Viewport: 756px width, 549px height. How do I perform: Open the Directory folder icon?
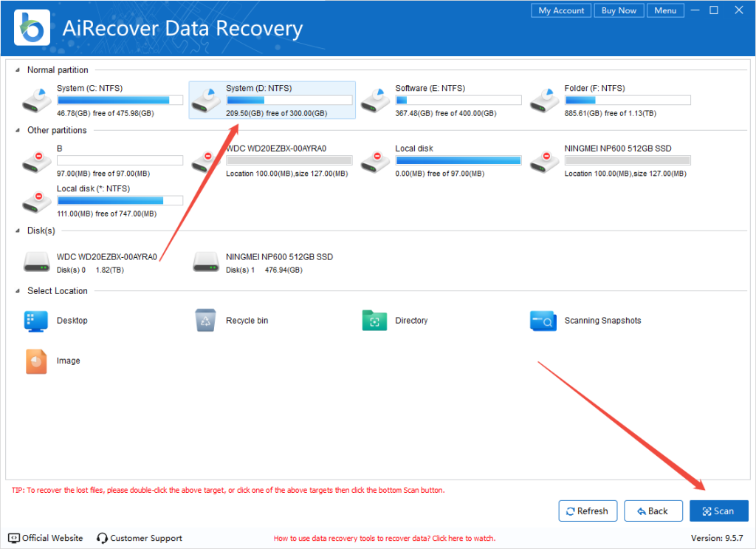374,321
